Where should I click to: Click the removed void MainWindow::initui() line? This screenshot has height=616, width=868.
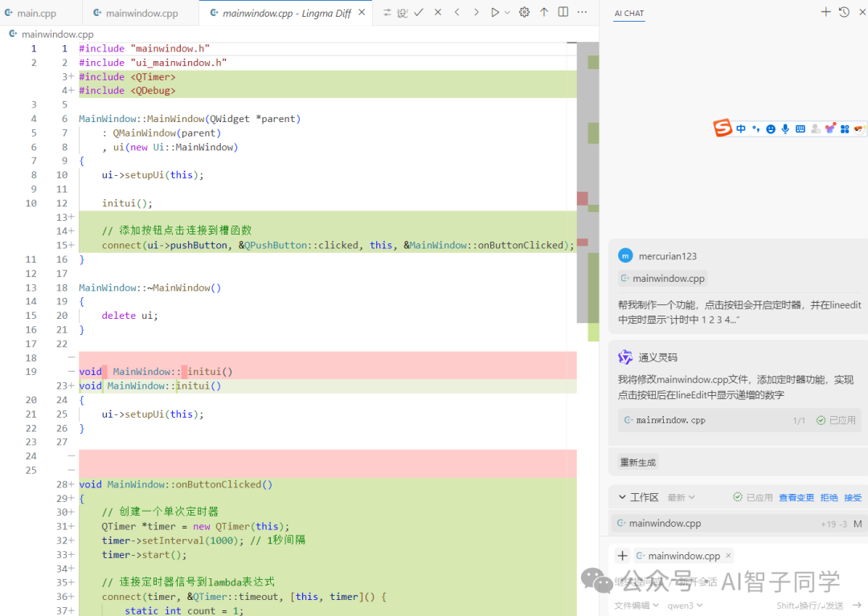click(x=328, y=372)
